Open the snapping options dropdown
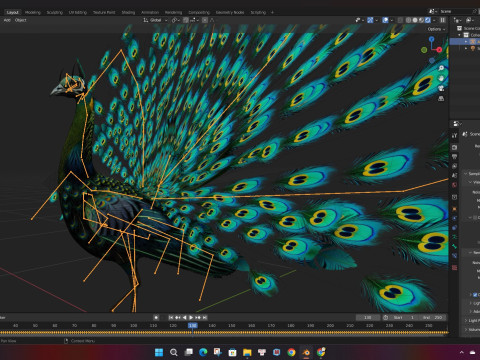Image resolution: width=480 pixels, height=360 pixels. 194,20
